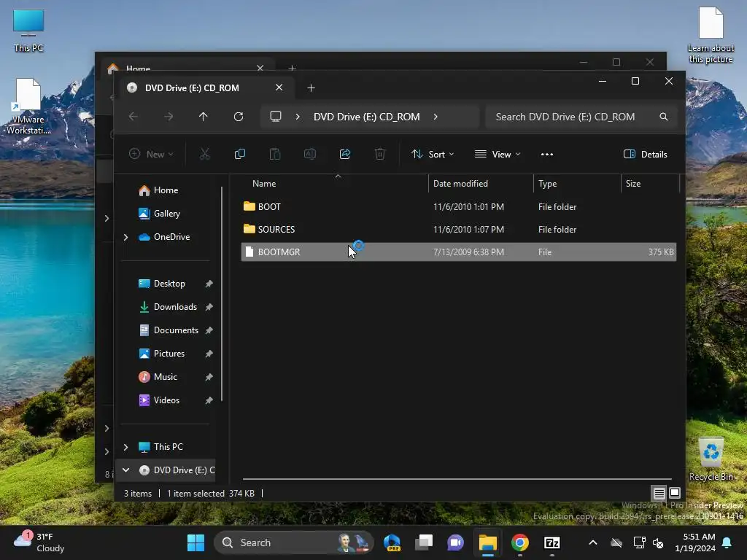Click the PC icon in address bar
This screenshot has height=560, width=747.
[276, 116]
